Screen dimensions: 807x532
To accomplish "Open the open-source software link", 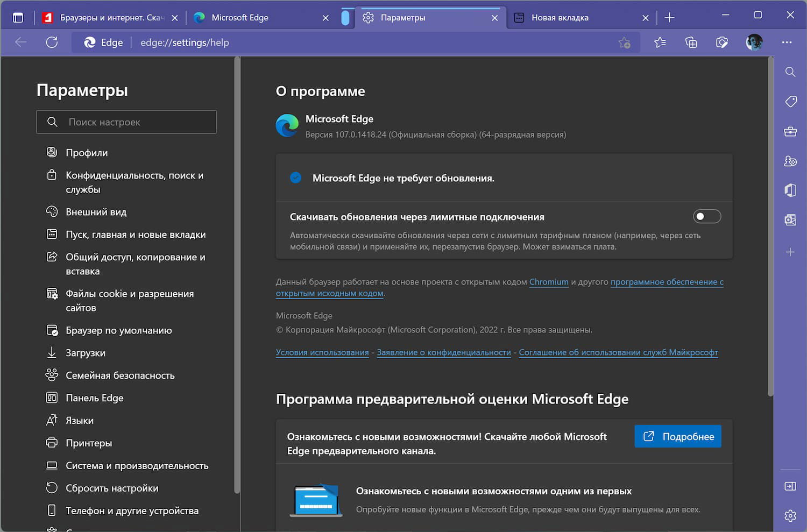I will click(500, 288).
